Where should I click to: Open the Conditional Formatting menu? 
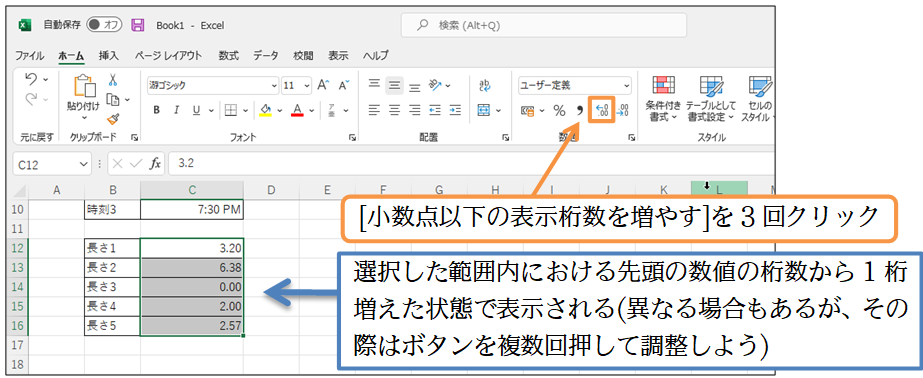[x=663, y=99]
